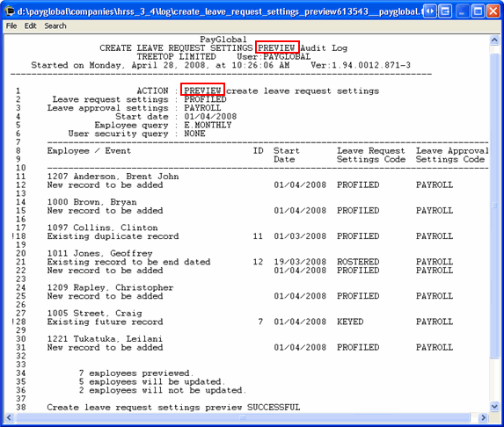The image size is (504, 427).
Task: Click 'ROSTERED' settings code
Action: point(358,262)
